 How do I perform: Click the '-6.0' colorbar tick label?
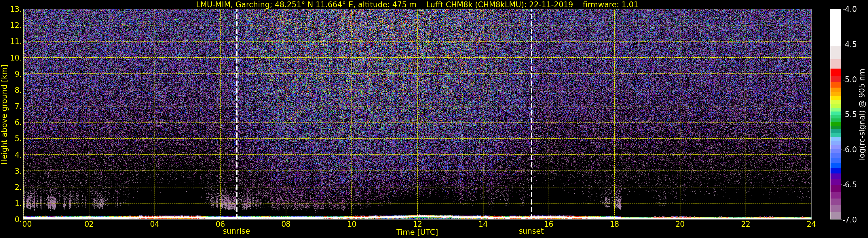coord(849,150)
